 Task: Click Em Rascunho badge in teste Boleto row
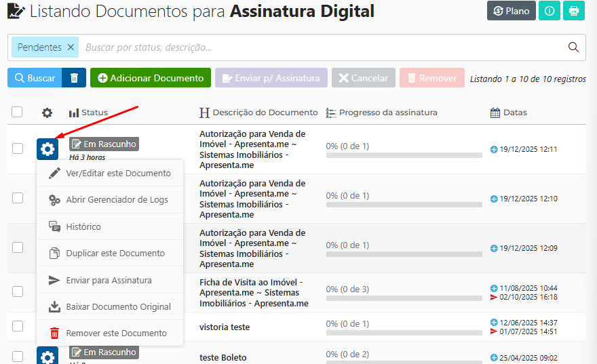coord(104,352)
